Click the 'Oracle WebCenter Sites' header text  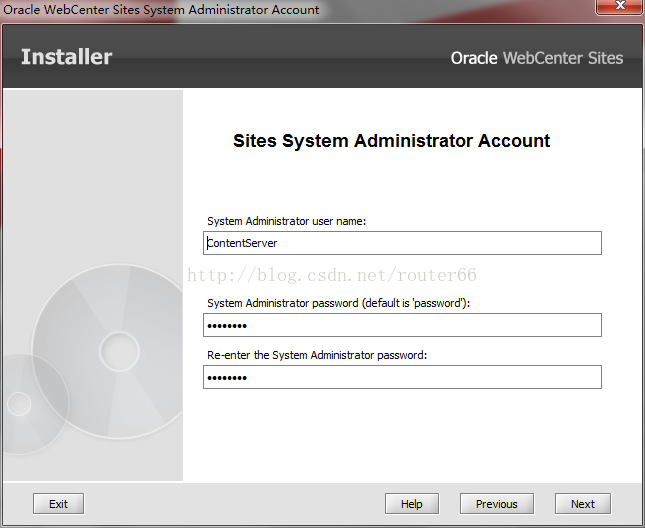point(537,58)
